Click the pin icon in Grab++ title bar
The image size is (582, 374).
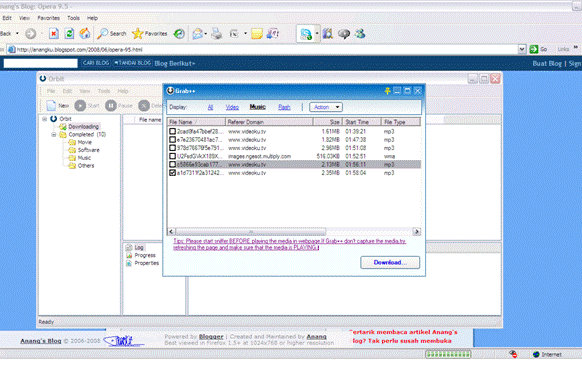(387, 91)
